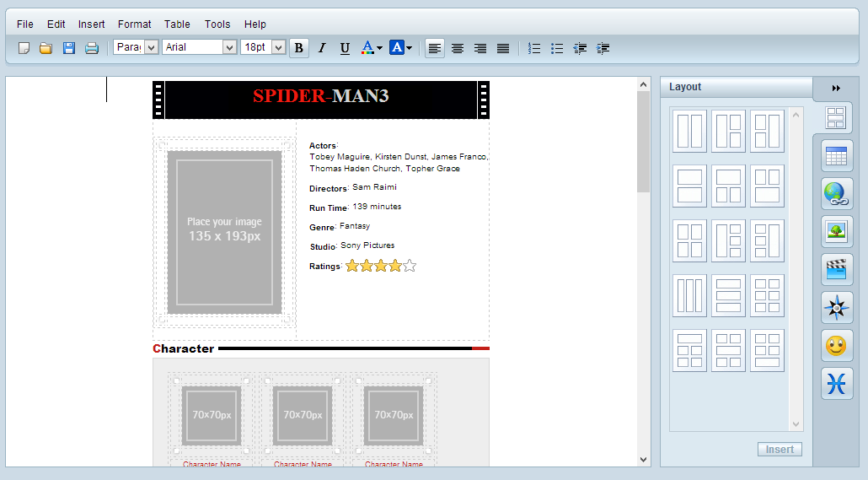
Task: Open the table sidebar tool
Action: click(836, 156)
